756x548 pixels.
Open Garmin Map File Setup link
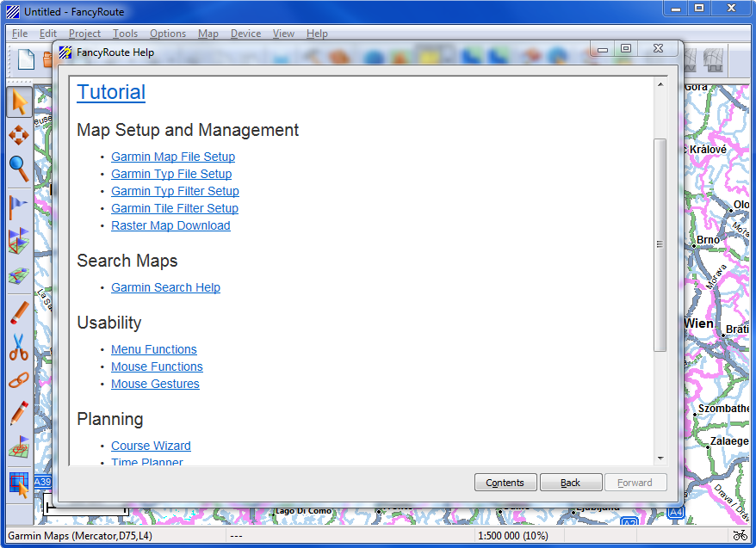point(173,157)
